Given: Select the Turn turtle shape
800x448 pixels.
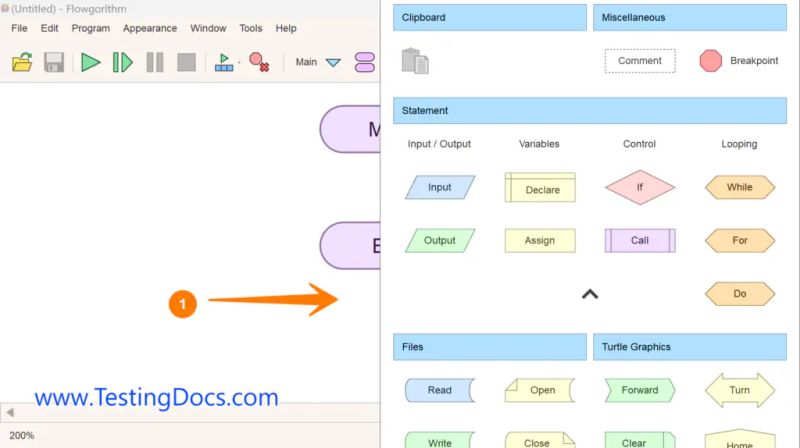Looking at the screenshot, I should 740,390.
